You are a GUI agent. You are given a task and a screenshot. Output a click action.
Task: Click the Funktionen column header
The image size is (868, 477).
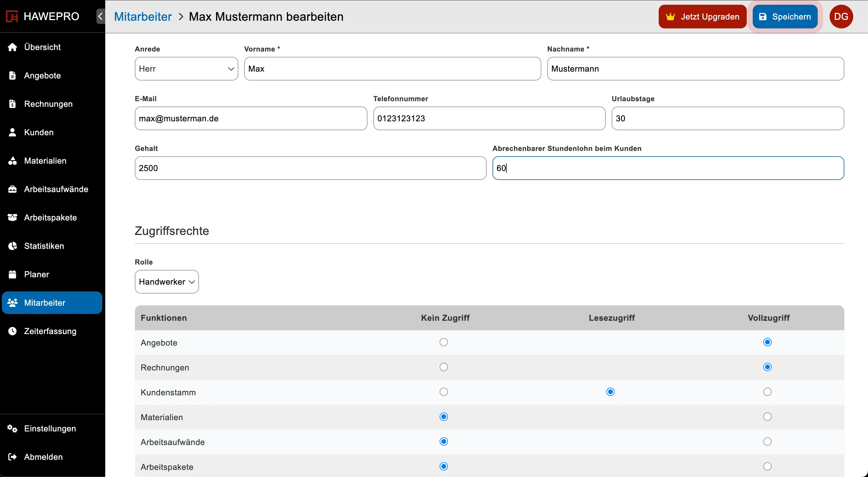coord(164,318)
